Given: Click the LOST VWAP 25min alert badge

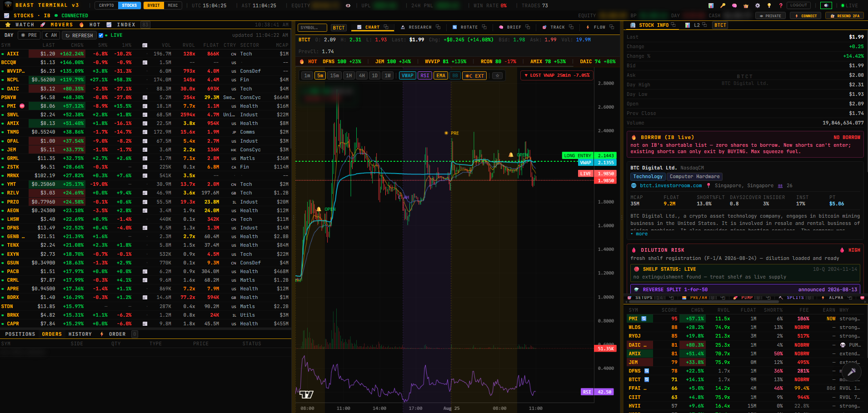Looking at the screenshot, I should [557, 75].
